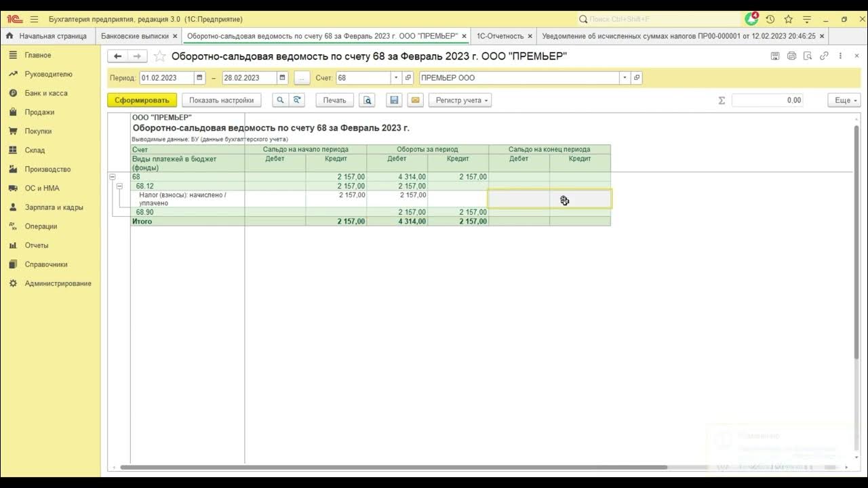Open the three-dot form menu
This screenshot has width=868, height=488.
[841, 56]
